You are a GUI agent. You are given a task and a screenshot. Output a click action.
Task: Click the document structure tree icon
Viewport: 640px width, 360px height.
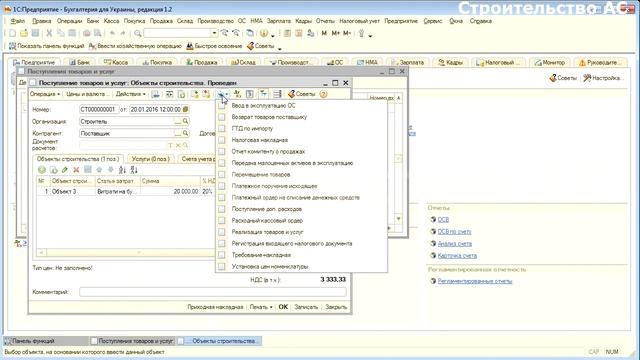click(x=264, y=94)
